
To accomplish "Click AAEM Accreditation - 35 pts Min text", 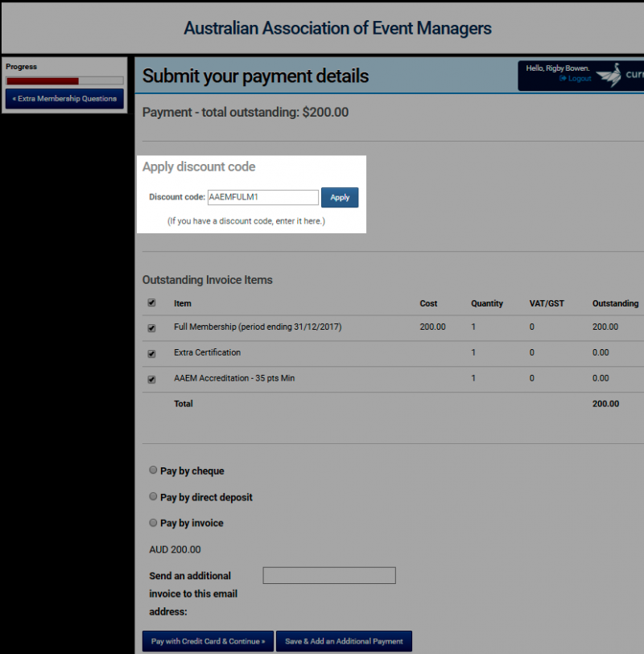I will pyautogui.click(x=234, y=378).
